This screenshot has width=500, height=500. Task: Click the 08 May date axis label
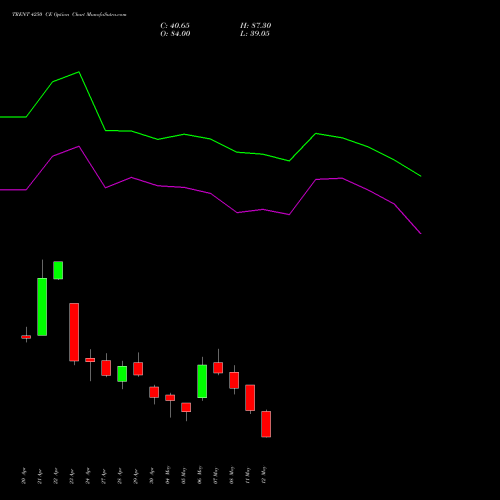(232, 475)
